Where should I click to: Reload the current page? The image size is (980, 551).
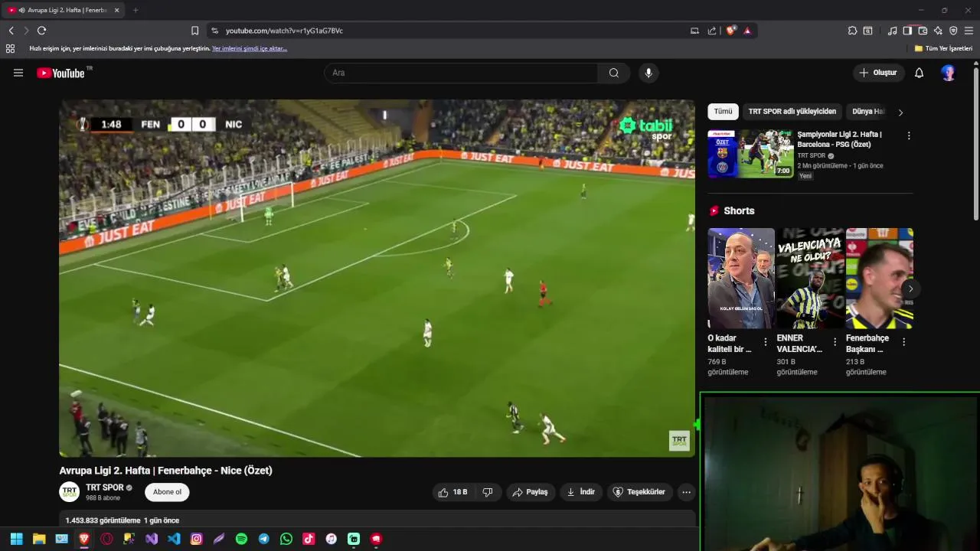(41, 31)
